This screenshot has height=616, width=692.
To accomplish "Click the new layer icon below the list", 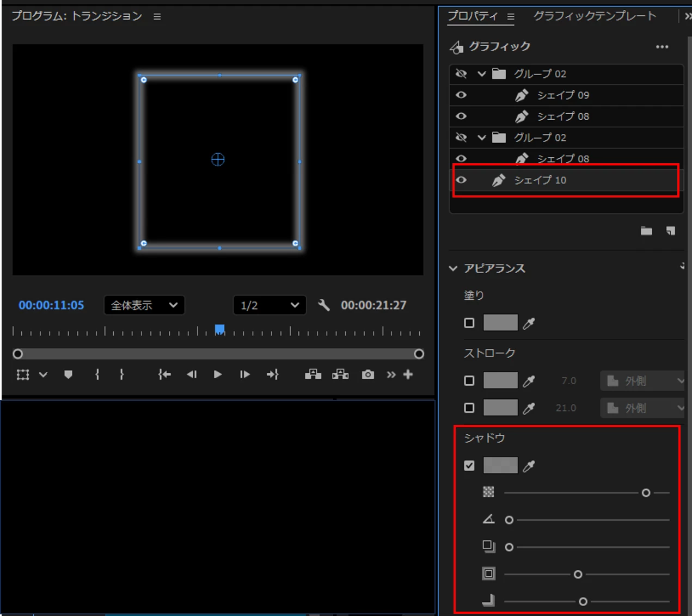I will coord(671,231).
